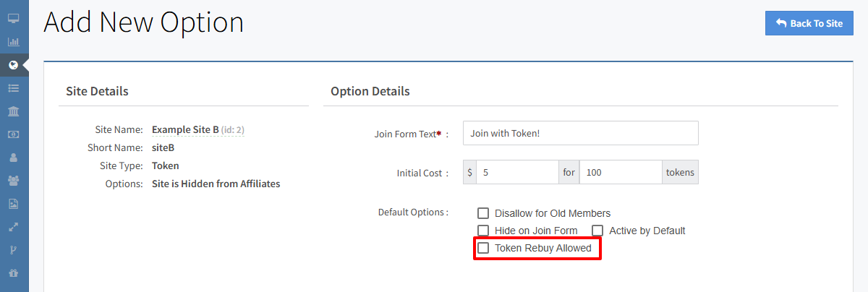Click the Example Site B name link
The height and width of the screenshot is (292, 868).
pos(185,130)
